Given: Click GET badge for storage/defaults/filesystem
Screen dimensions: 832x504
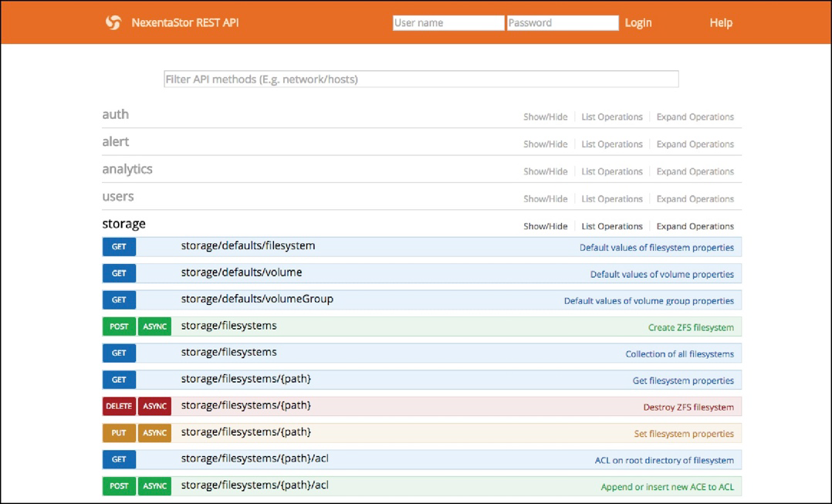Looking at the screenshot, I should pyautogui.click(x=119, y=247).
